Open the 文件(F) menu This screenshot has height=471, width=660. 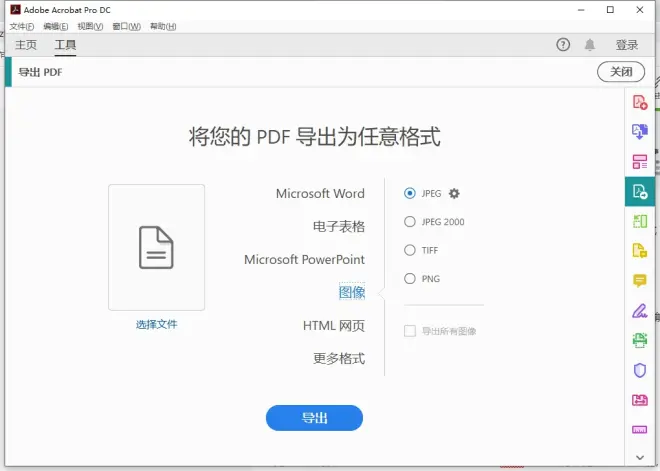21,27
